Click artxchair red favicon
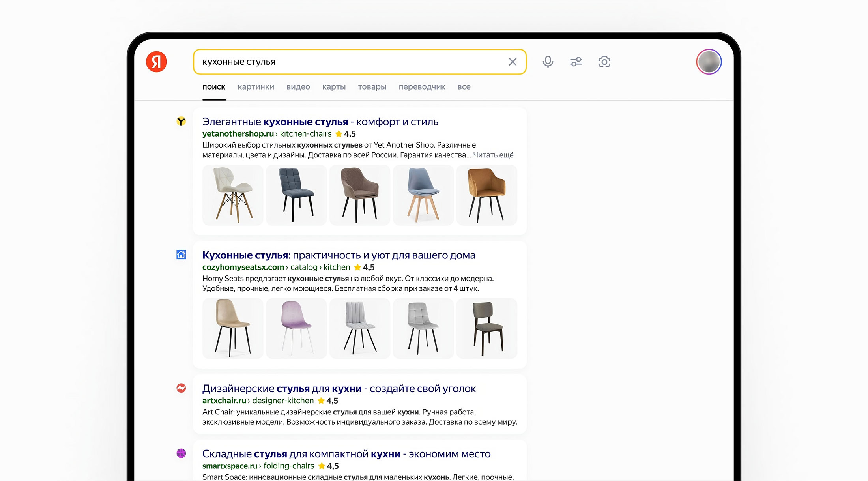Screen dimensions: 868x481 tap(181, 388)
